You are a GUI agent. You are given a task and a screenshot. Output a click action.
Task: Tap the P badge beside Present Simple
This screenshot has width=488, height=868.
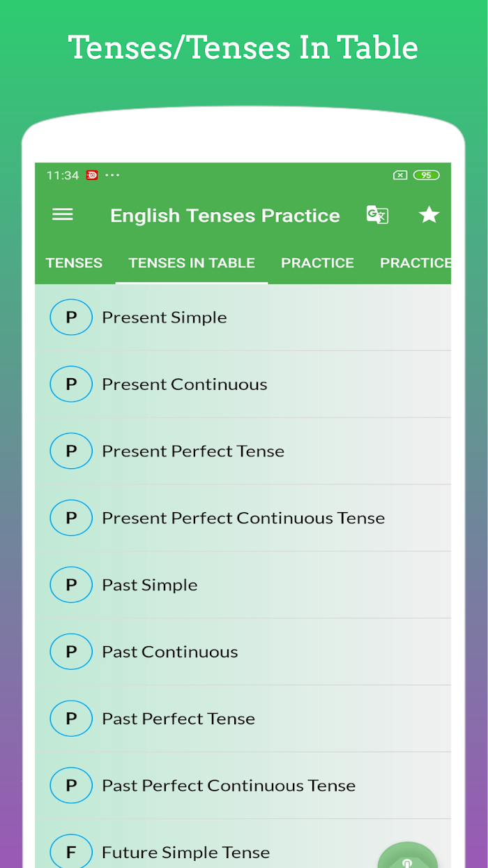pyautogui.click(x=71, y=317)
